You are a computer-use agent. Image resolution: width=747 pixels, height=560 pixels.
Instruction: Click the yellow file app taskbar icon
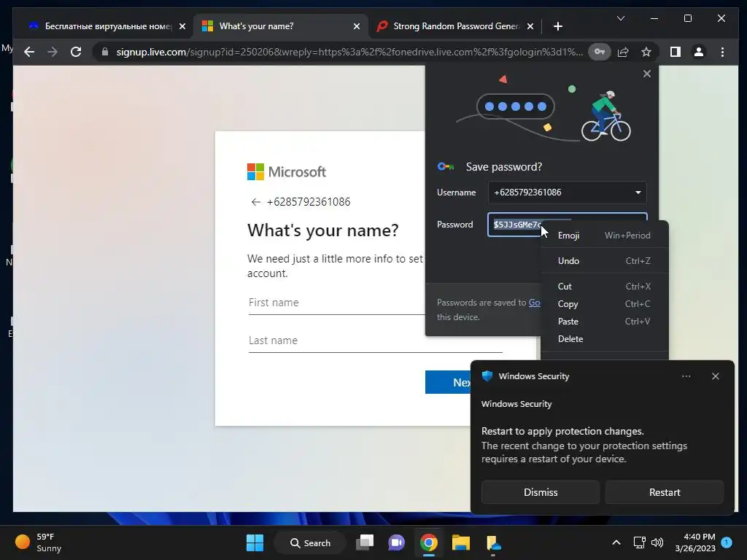[493, 542]
